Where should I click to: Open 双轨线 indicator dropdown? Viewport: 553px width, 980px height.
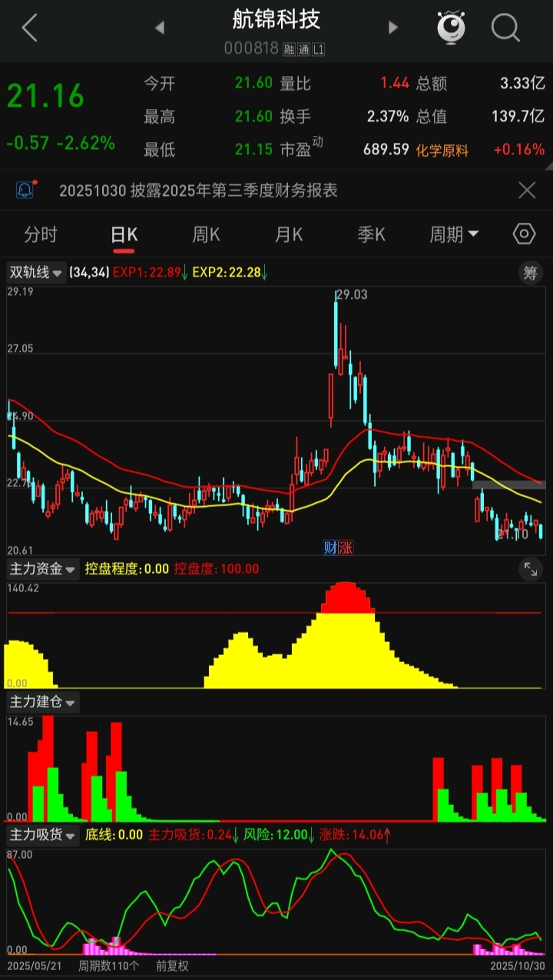pos(35,272)
